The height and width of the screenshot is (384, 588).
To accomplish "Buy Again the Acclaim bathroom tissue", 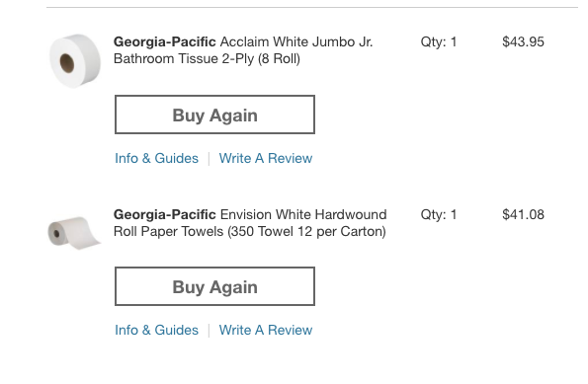I will tap(214, 115).
